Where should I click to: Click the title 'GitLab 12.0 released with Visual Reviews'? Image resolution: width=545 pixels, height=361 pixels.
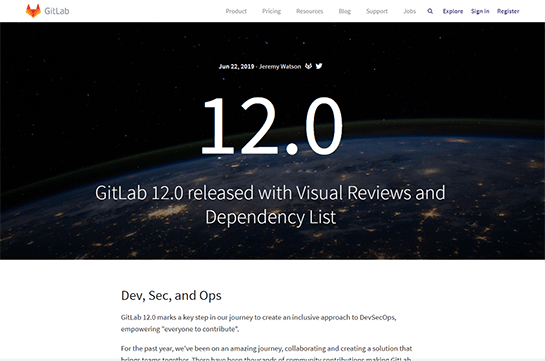(270, 204)
